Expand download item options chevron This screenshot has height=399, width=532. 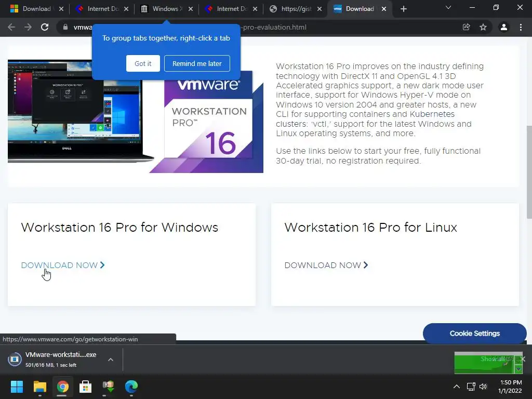pos(111,360)
